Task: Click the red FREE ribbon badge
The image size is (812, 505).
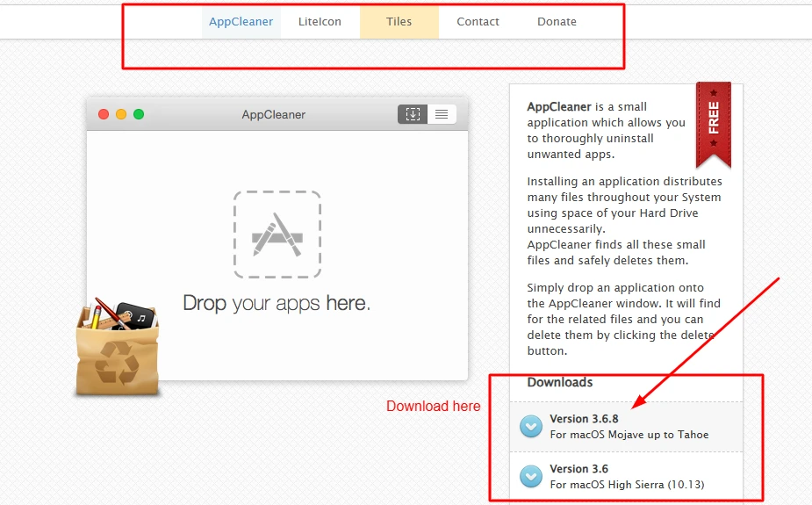Action: pyautogui.click(x=713, y=123)
